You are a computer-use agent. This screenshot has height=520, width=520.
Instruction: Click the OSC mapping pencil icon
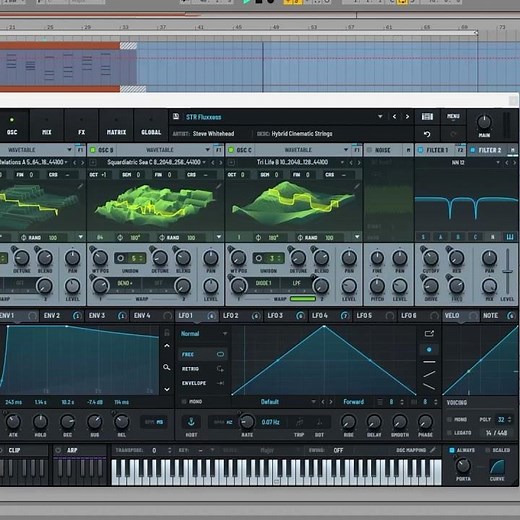[433, 450]
